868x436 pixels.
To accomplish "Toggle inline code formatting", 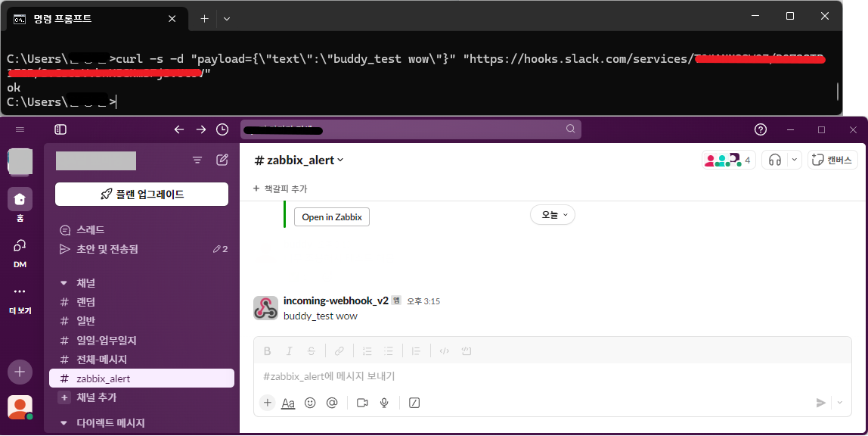I will tap(444, 350).
